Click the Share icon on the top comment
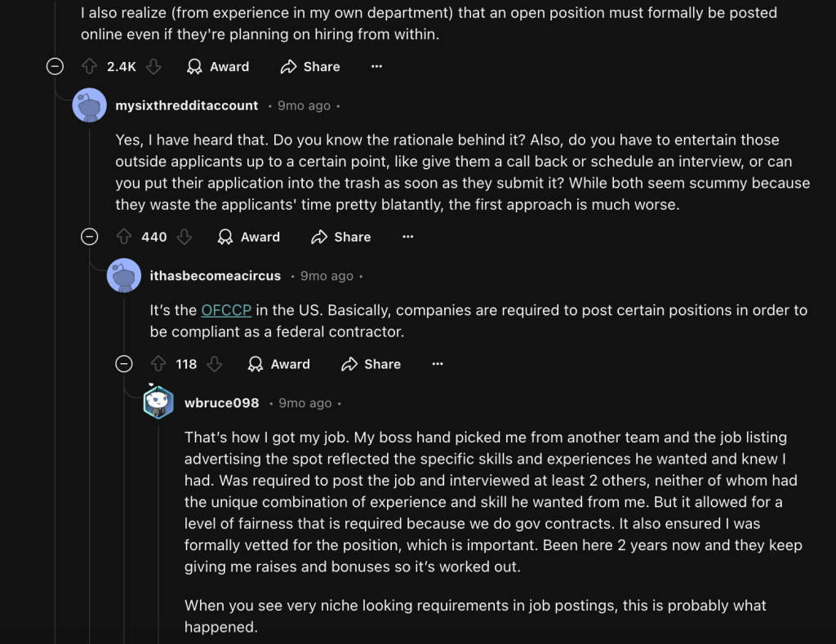 tap(291, 67)
